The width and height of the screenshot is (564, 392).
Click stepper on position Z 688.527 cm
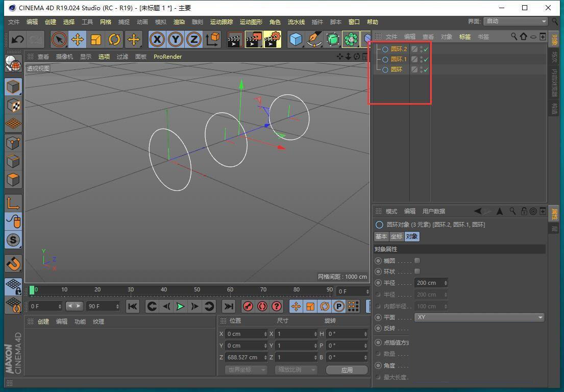pos(265,357)
